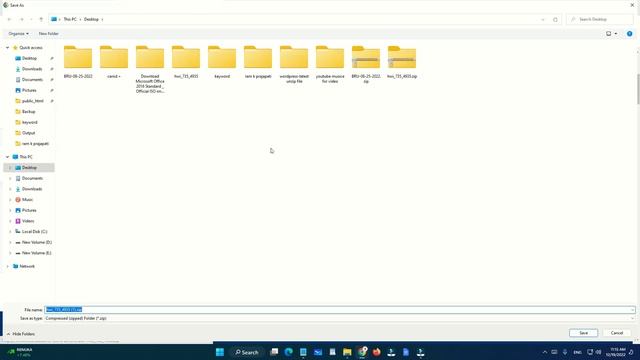Open notifications bell in system tray

[631, 352]
